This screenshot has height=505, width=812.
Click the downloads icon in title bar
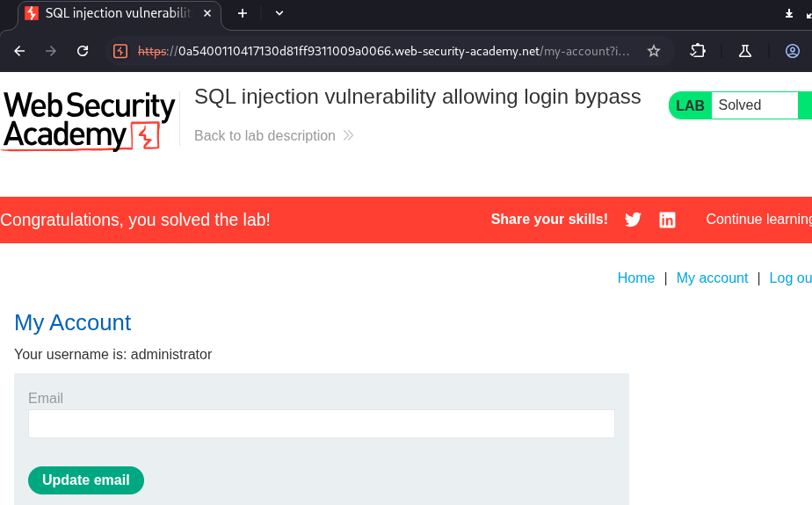[x=788, y=13]
